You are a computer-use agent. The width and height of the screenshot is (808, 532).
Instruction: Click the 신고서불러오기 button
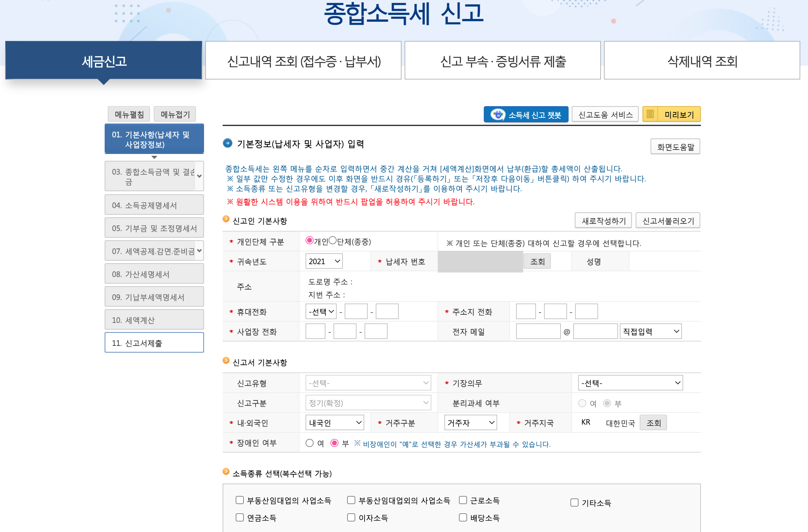click(x=668, y=221)
